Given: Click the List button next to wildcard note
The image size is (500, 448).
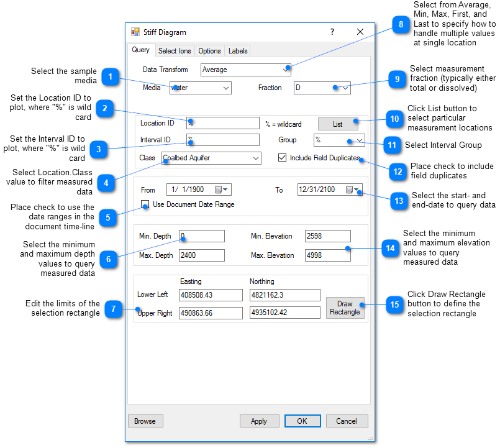Looking at the screenshot, I should pyautogui.click(x=338, y=124).
